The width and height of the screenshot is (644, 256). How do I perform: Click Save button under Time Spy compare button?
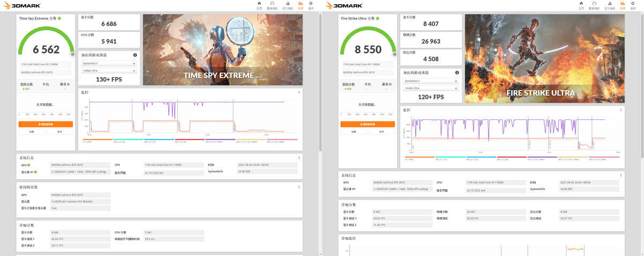59,131
